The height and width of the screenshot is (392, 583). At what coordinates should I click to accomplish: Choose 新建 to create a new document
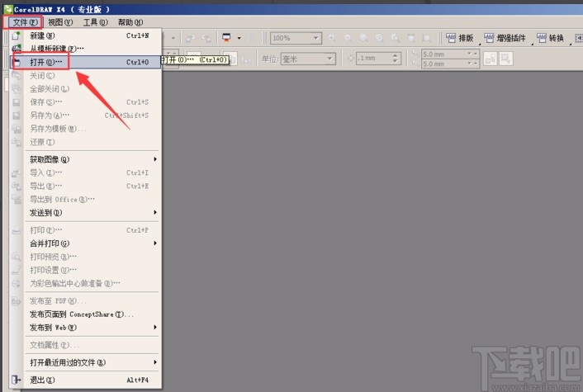pos(86,35)
